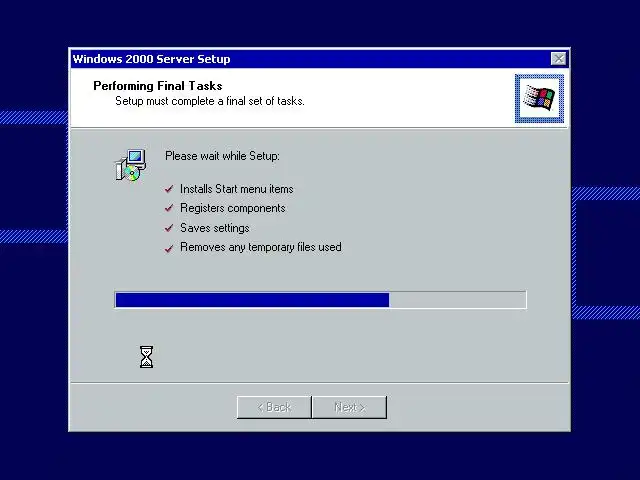
Task: Click the 'Saves settings' text
Action: coord(215,228)
